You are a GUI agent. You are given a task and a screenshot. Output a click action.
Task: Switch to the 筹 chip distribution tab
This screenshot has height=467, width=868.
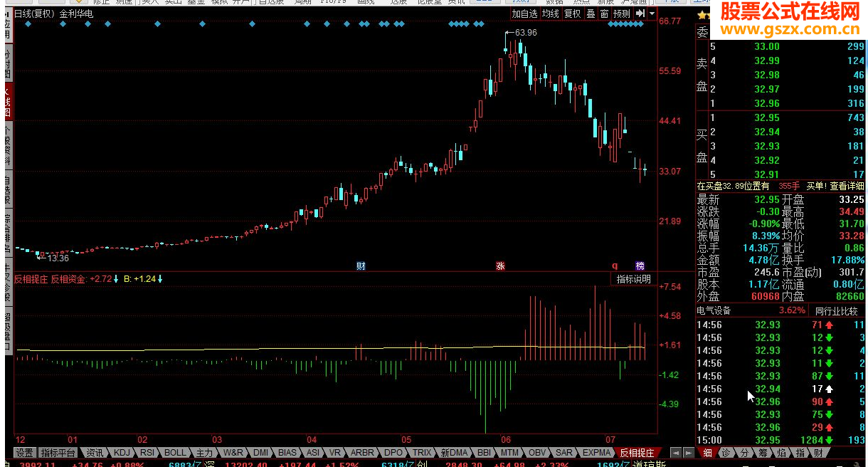763,453
